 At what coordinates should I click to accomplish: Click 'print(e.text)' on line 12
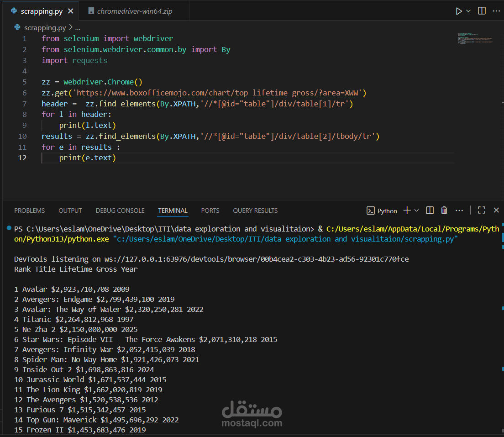pos(88,158)
